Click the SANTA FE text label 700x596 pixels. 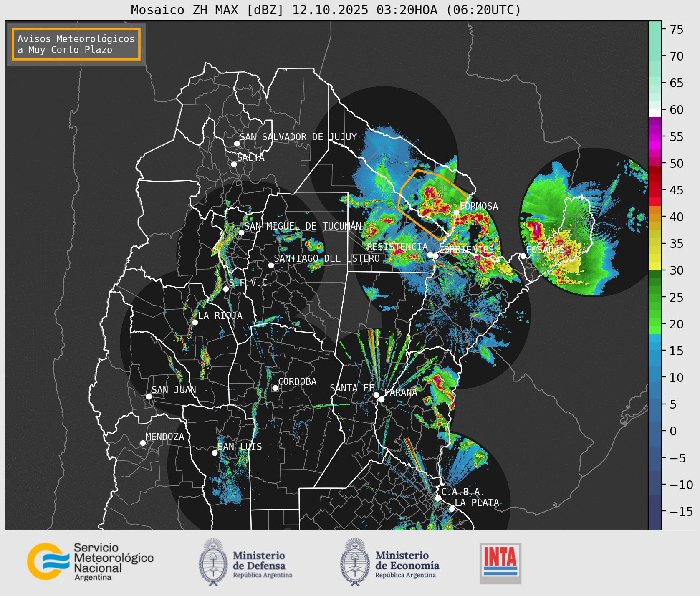[352, 388]
